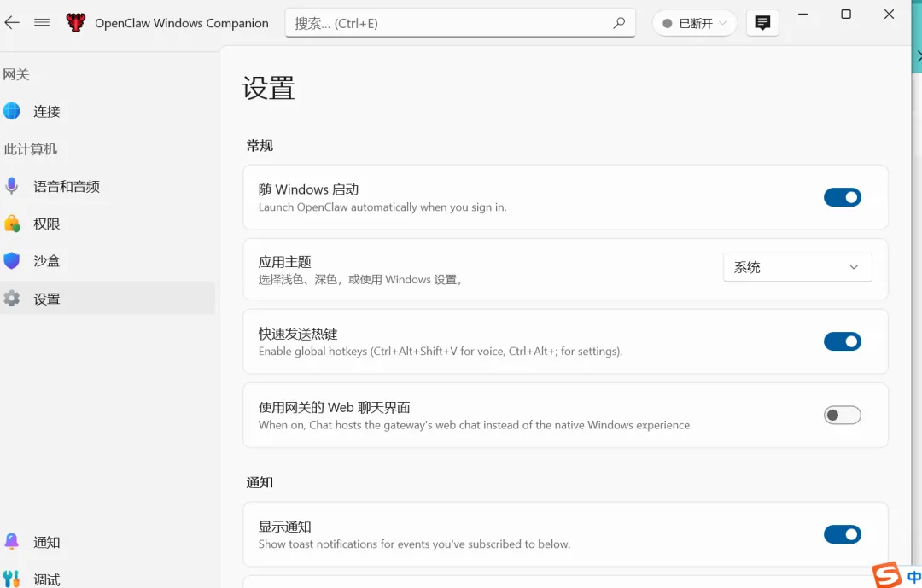The width and height of the screenshot is (922, 588).
Task: Click the Show toast notifications description text
Action: coord(414,544)
